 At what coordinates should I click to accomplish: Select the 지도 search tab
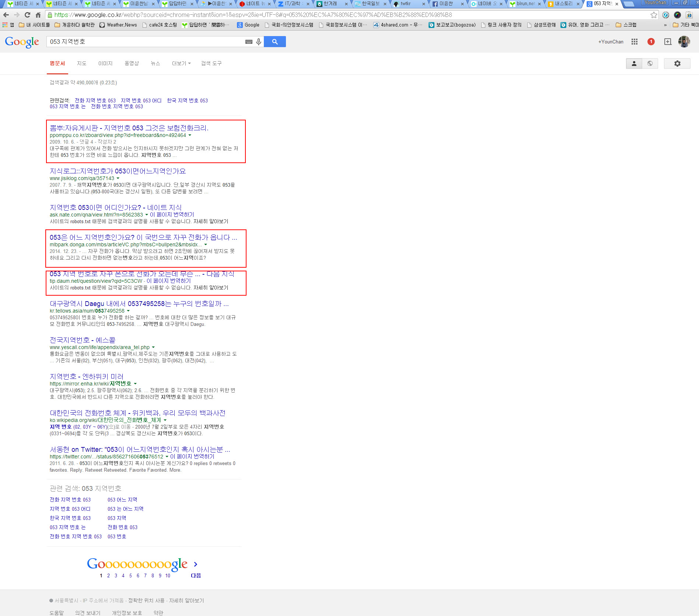click(82, 63)
